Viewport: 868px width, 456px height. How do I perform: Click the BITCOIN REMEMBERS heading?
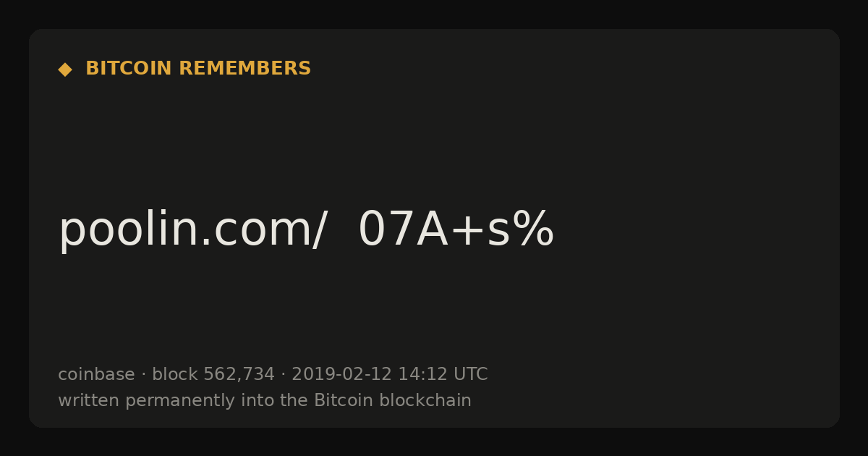[198, 69]
